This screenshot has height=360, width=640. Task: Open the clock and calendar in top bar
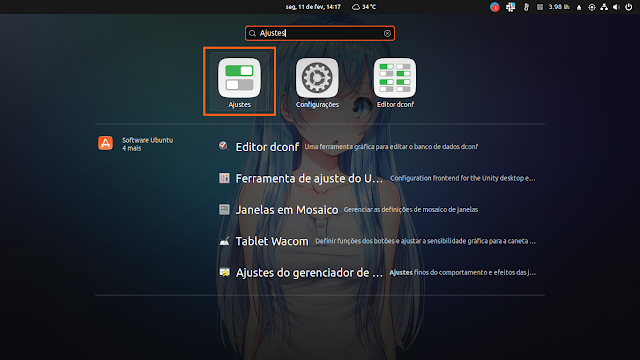(313, 7)
